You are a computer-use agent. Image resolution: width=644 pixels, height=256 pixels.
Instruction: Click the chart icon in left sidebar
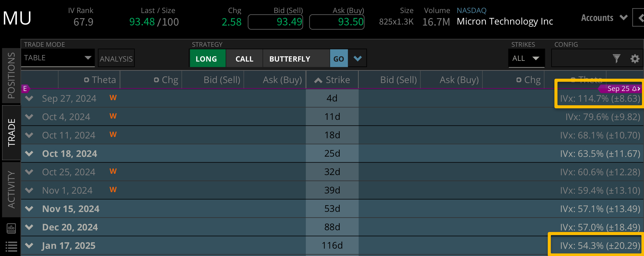(11, 228)
